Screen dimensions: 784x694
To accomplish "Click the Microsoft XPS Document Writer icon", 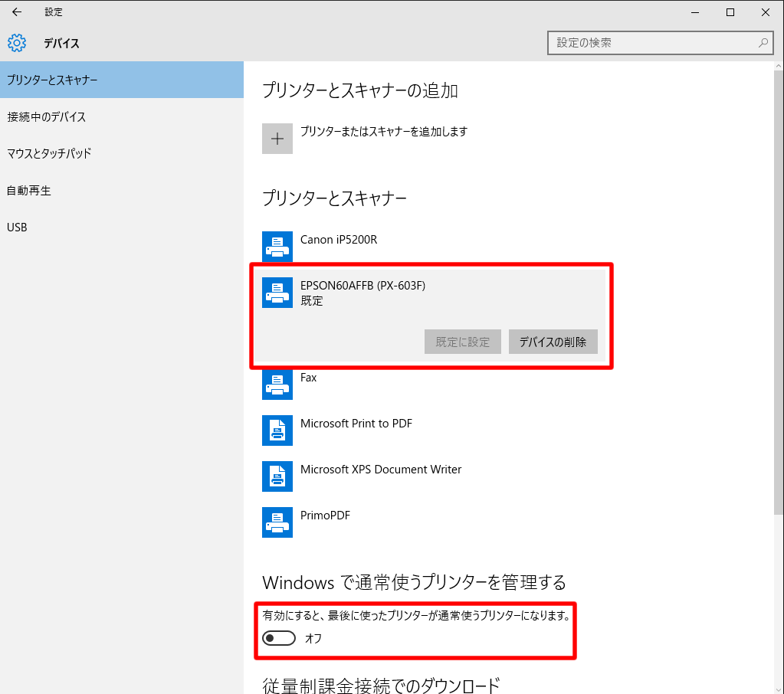I will click(277, 476).
